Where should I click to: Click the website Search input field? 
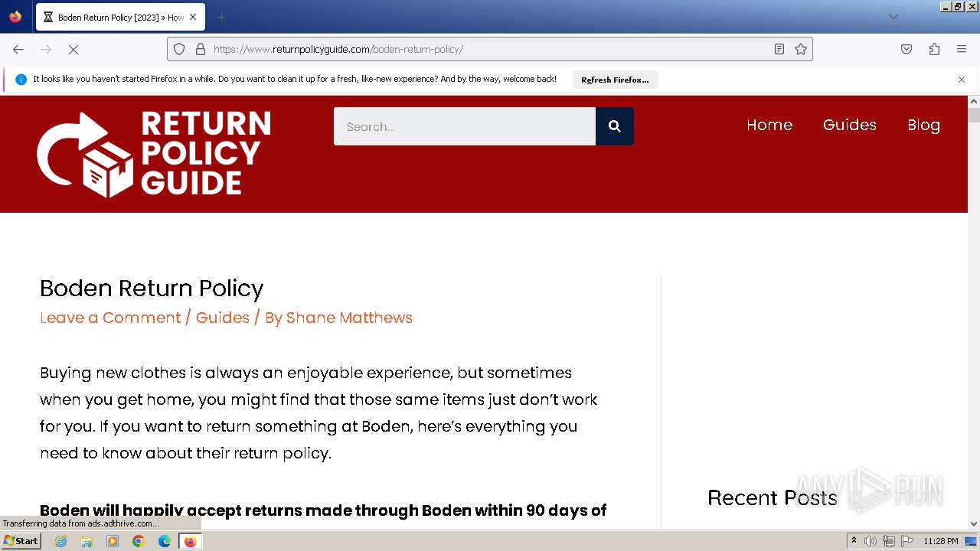(x=465, y=126)
